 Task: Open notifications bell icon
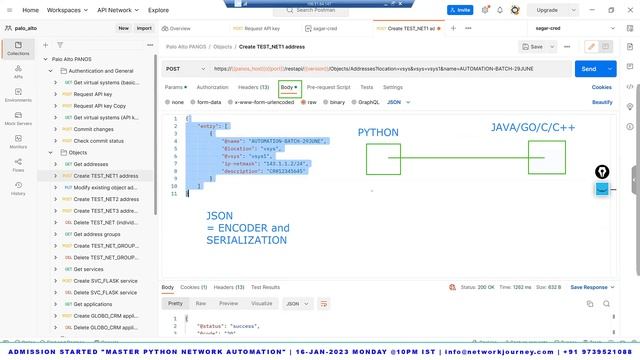tap(500, 10)
